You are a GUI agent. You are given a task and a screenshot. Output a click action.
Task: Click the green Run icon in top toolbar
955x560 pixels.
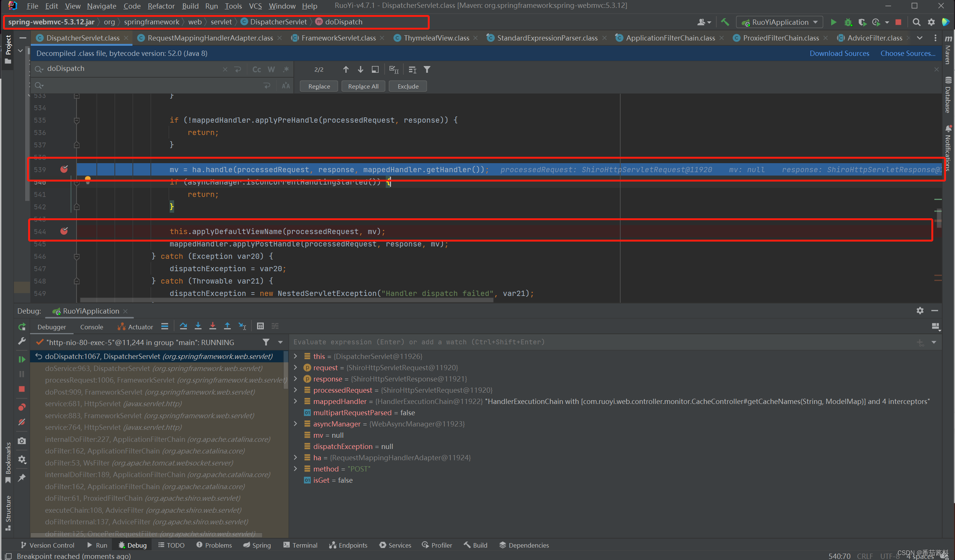833,23
